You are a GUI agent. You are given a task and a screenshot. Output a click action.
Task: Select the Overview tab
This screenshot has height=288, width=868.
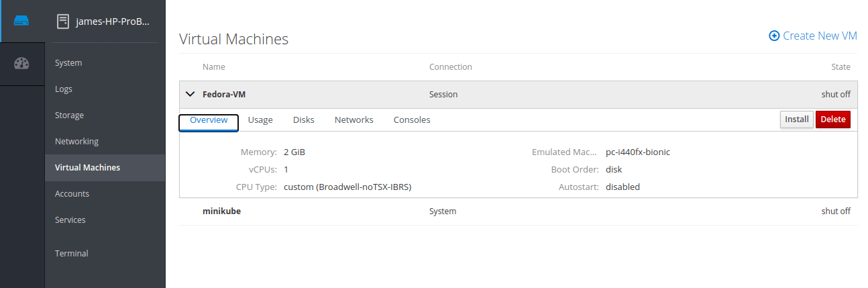(x=209, y=120)
